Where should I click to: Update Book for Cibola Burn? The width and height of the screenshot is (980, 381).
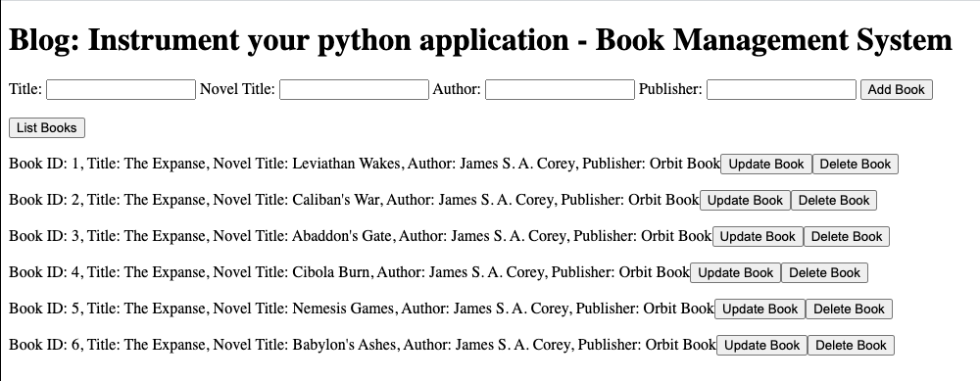tap(736, 273)
